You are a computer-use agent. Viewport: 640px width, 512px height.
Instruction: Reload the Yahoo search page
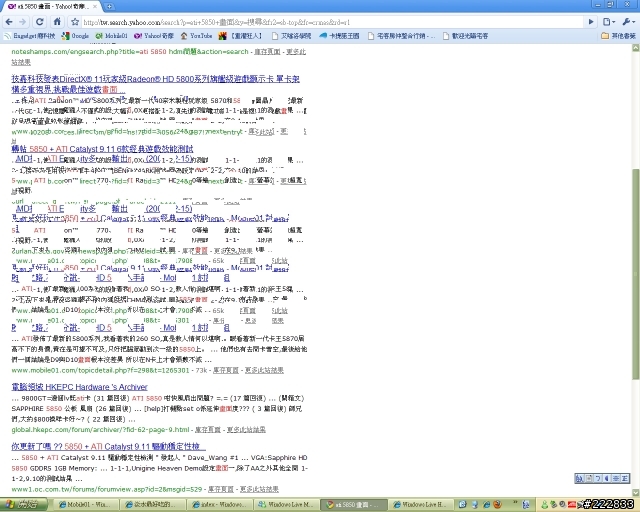click(x=40, y=22)
